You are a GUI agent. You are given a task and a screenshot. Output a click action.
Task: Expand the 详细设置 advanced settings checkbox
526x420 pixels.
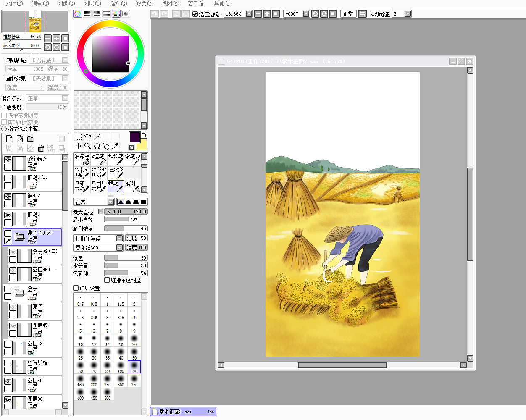coord(76,288)
